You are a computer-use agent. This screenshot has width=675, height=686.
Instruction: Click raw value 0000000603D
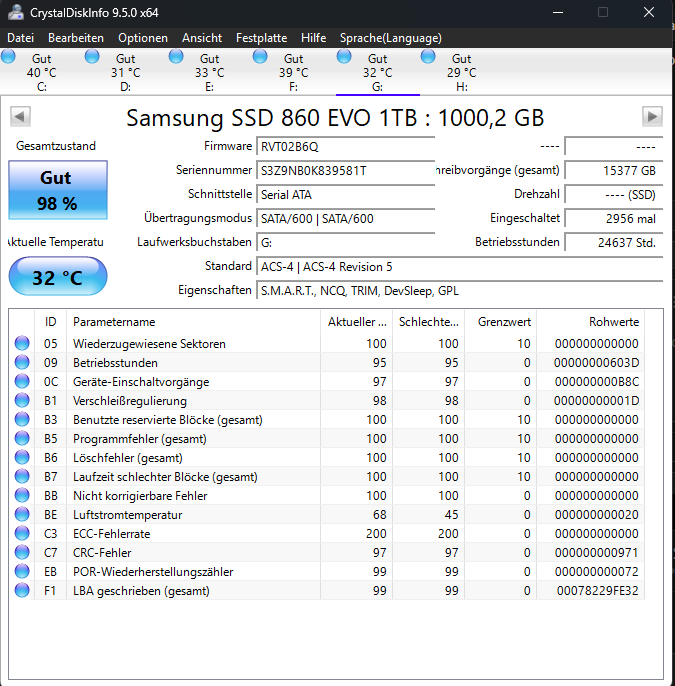597,363
